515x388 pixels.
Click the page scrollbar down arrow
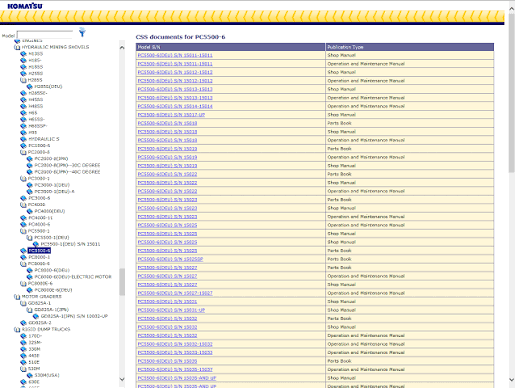point(512,380)
